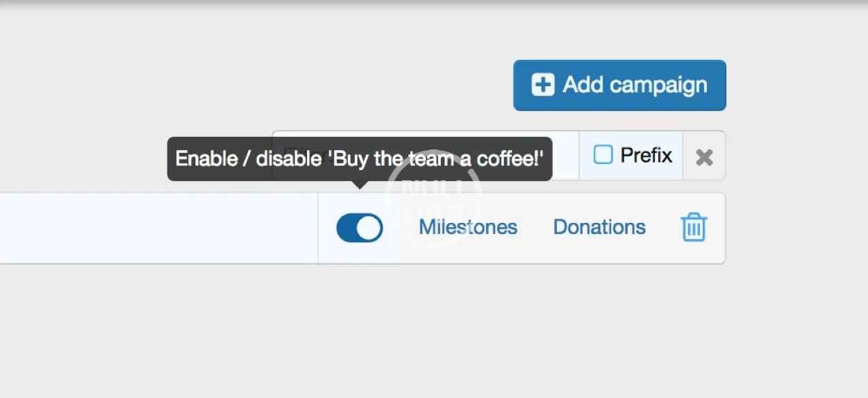Click the tooltip's small arrow pointer
868x398 pixels.
[359, 185]
